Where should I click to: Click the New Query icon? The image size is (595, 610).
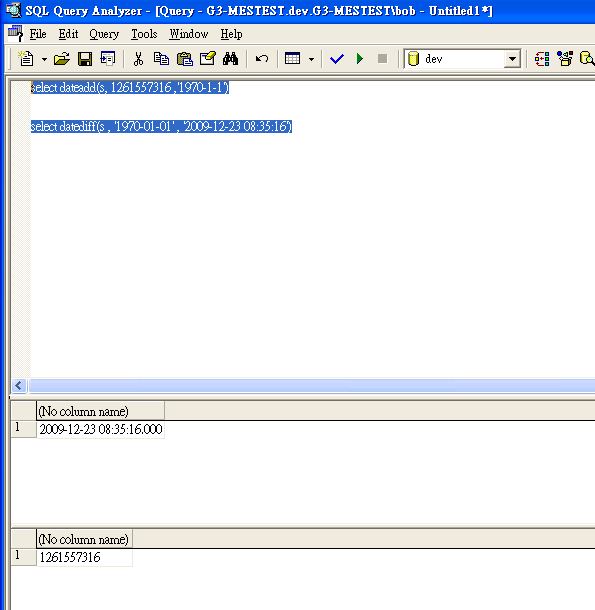26,59
